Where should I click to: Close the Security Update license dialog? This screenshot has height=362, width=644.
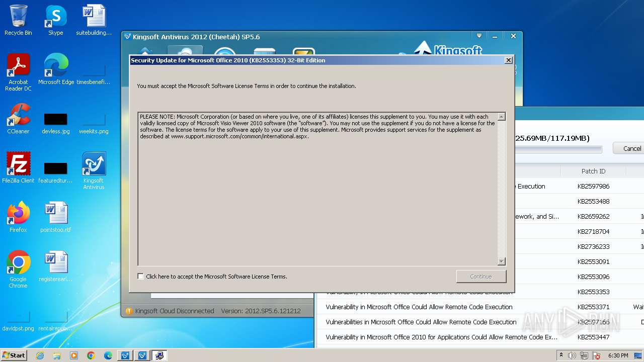[x=509, y=60]
